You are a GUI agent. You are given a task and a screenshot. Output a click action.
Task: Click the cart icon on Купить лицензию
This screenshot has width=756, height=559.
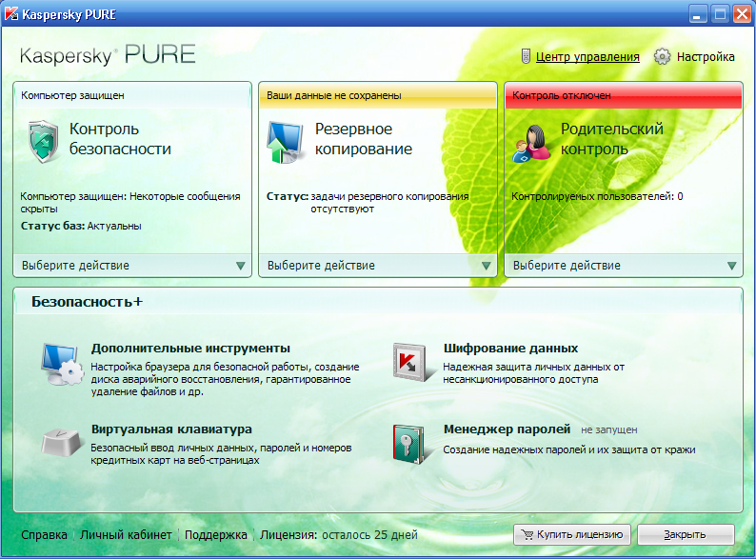click(x=527, y=534)
